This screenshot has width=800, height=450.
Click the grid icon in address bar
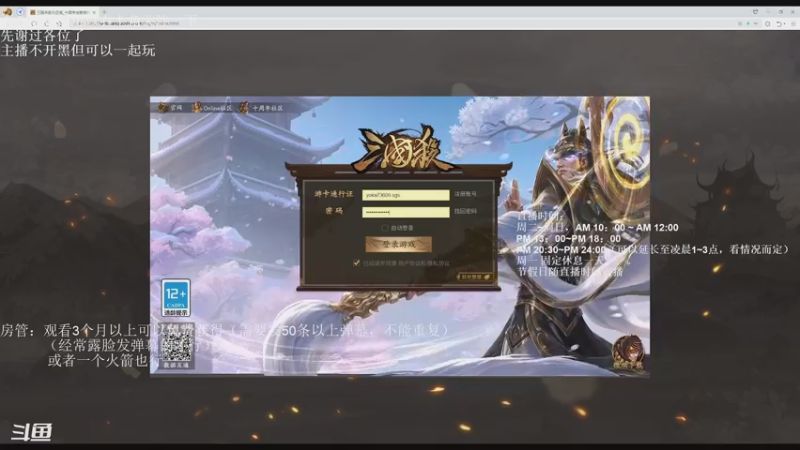pos(740,23)
